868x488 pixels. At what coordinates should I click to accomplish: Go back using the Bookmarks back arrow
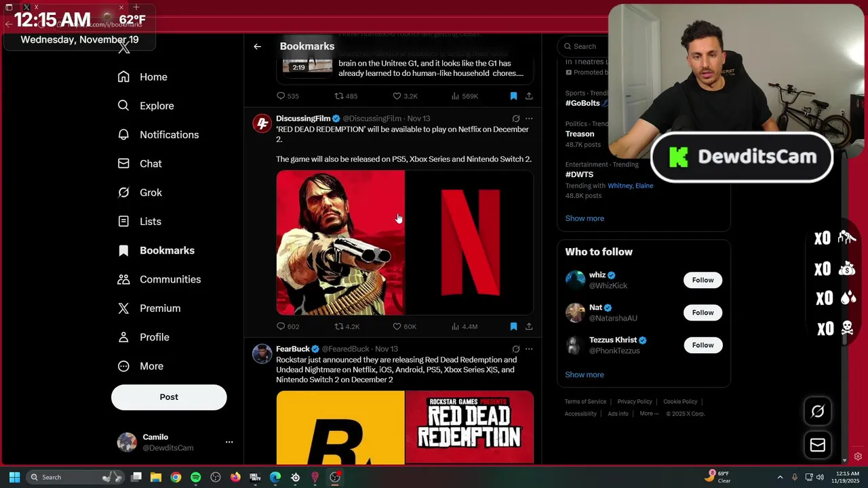point(257,47)
